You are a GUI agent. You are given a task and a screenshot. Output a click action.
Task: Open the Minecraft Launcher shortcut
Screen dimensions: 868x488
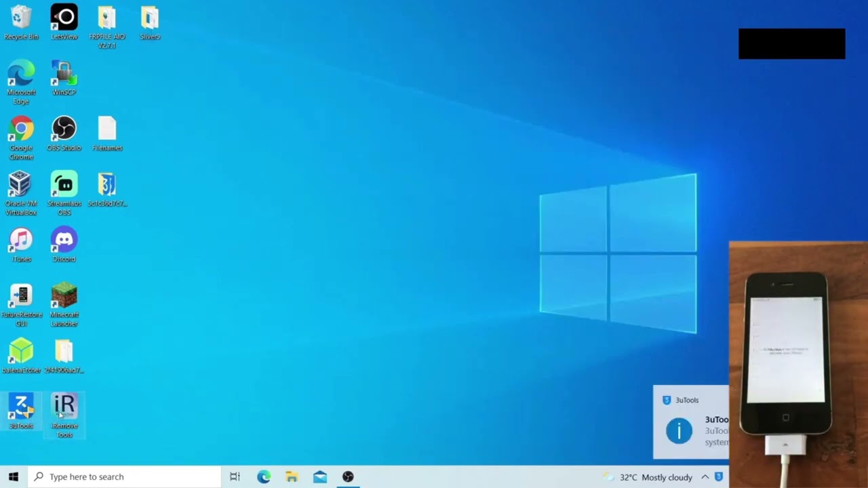click(64, 305)
